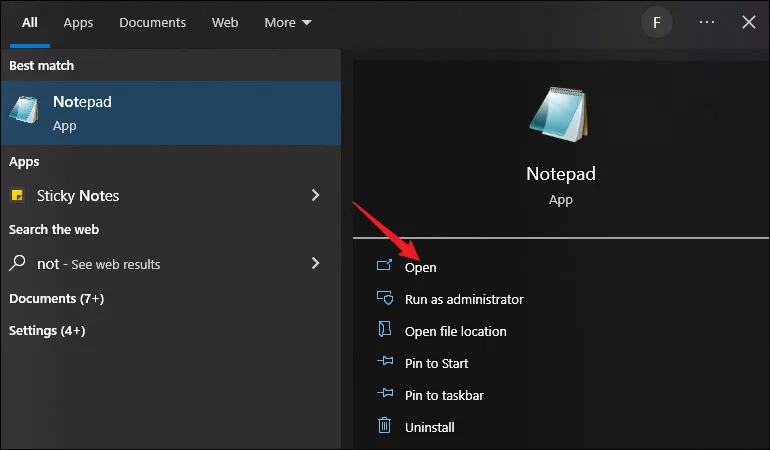This screenshot has width=770, height=450.
Task: Close the search panel with the X
Action: pyautogui.click(x=748, y=22)
